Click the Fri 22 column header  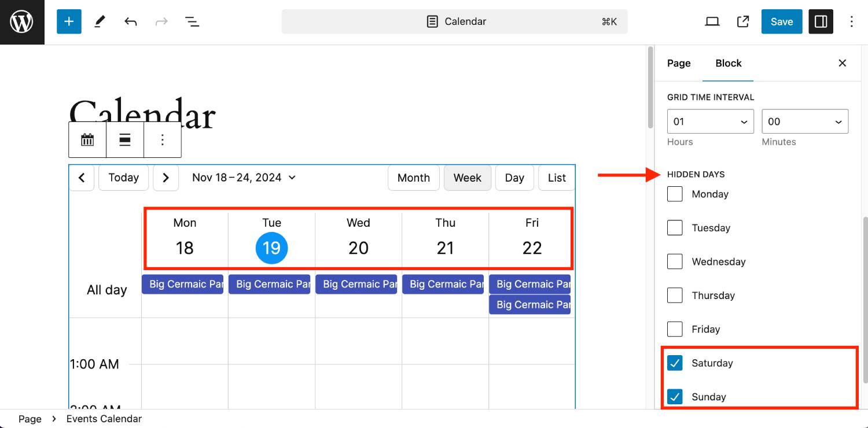(532, 237)
